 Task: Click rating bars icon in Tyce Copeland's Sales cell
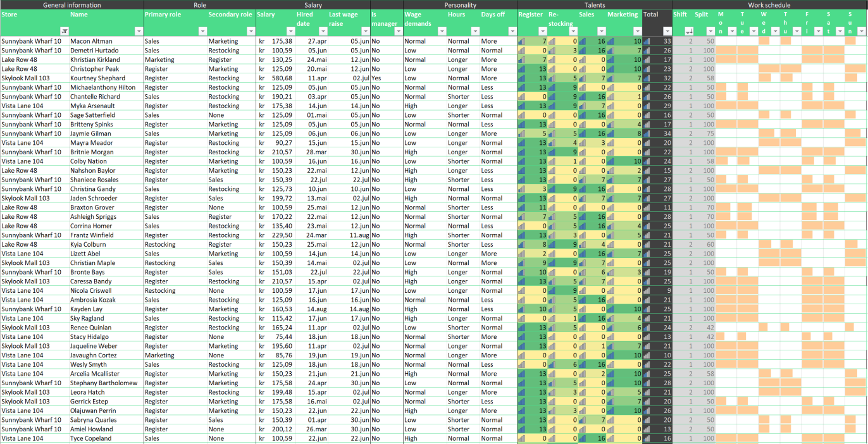(582, 438)
